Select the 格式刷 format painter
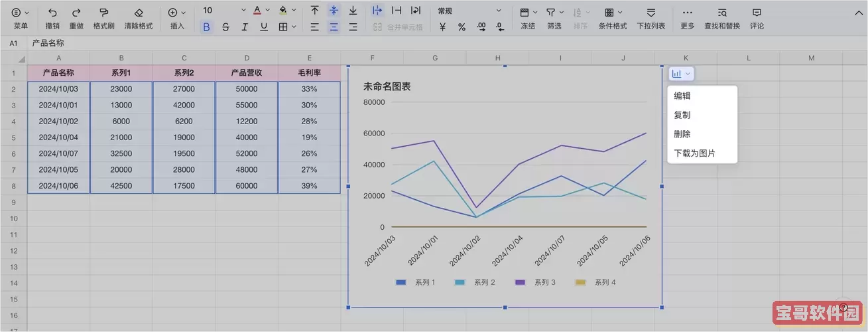Screen dimensions: 868x332 tap(103, 19)
